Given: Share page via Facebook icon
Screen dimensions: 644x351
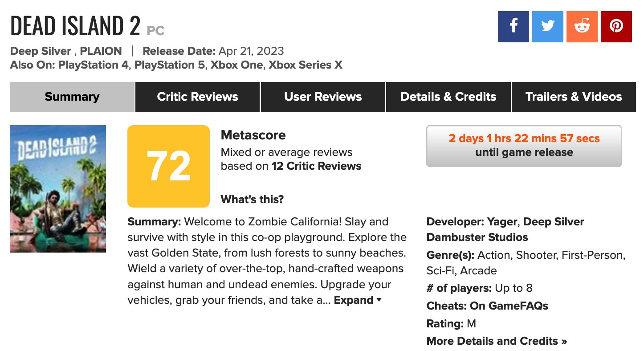Looking at the screenshot, I should [x=513, y=27].
